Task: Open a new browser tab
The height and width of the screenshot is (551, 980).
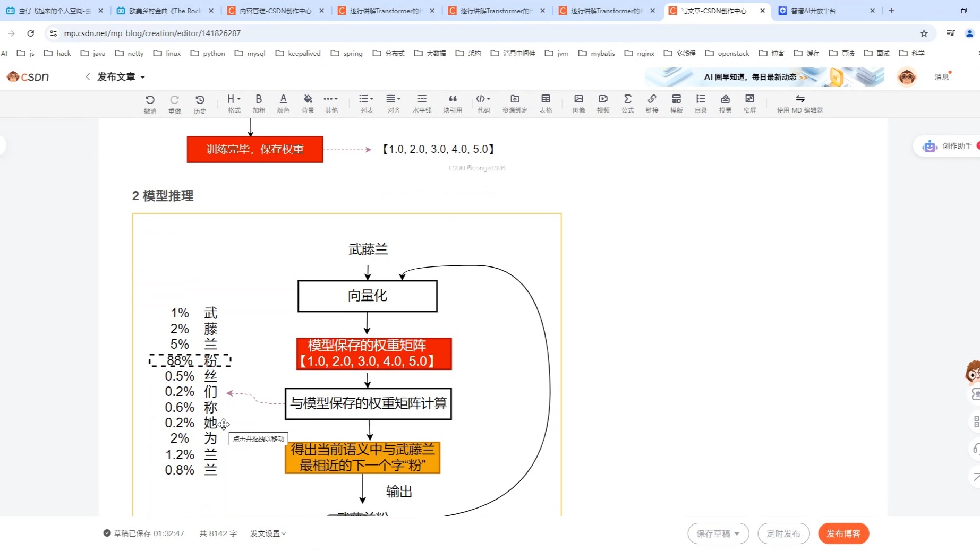Action: (891, 11)
